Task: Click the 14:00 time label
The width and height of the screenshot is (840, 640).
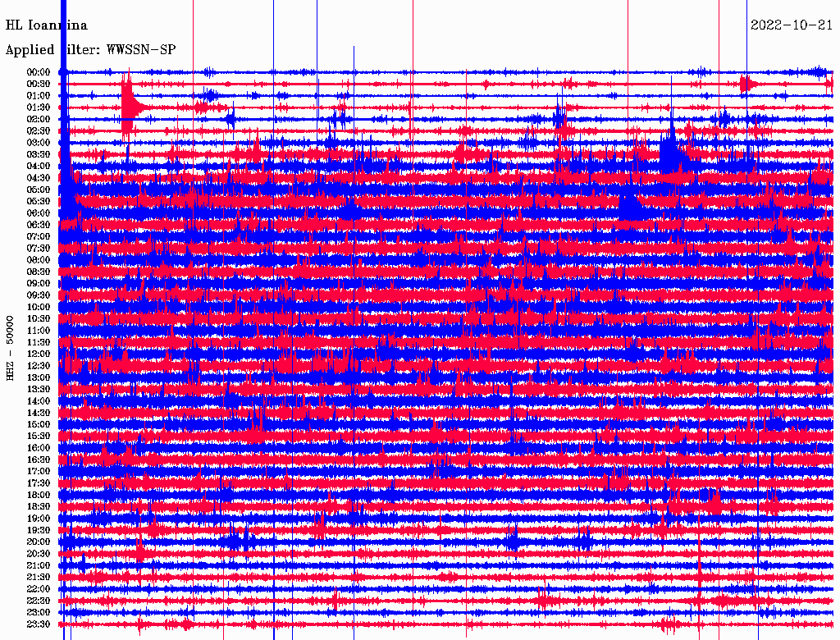Action: pos(39,401)
